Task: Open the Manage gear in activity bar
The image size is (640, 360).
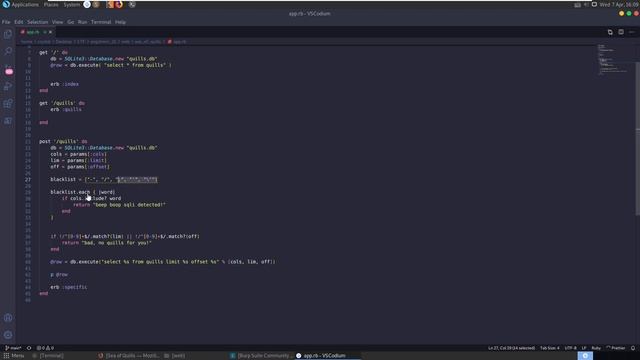Action: [8, 335]
